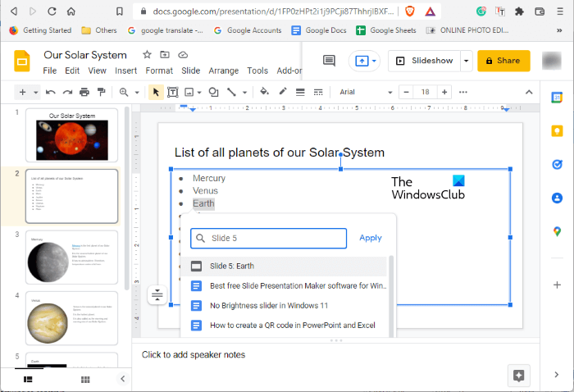Collapse the slide filmstrip panel
Viewport: 574px width, 392px height.
(x=123, y=379)
